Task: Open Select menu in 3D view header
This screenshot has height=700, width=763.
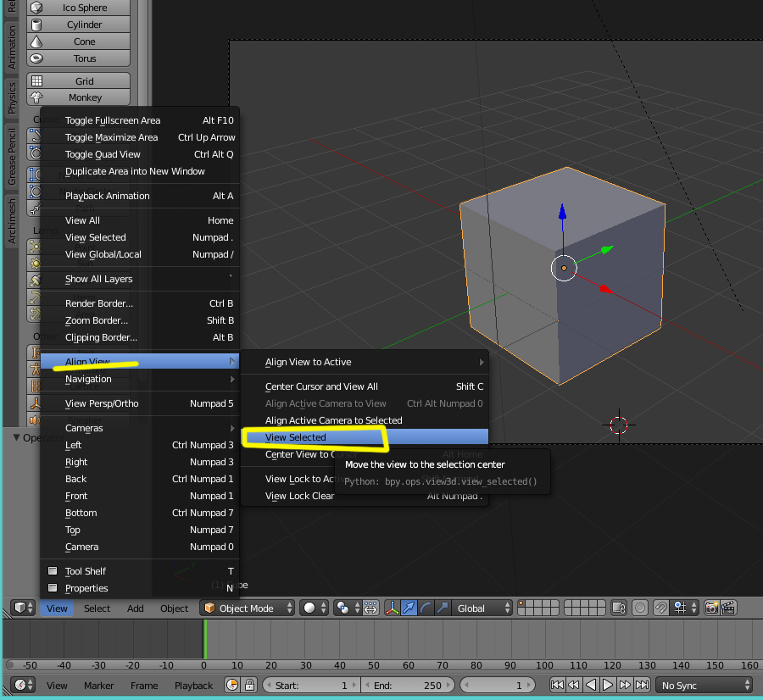Action: coord(97,608)
